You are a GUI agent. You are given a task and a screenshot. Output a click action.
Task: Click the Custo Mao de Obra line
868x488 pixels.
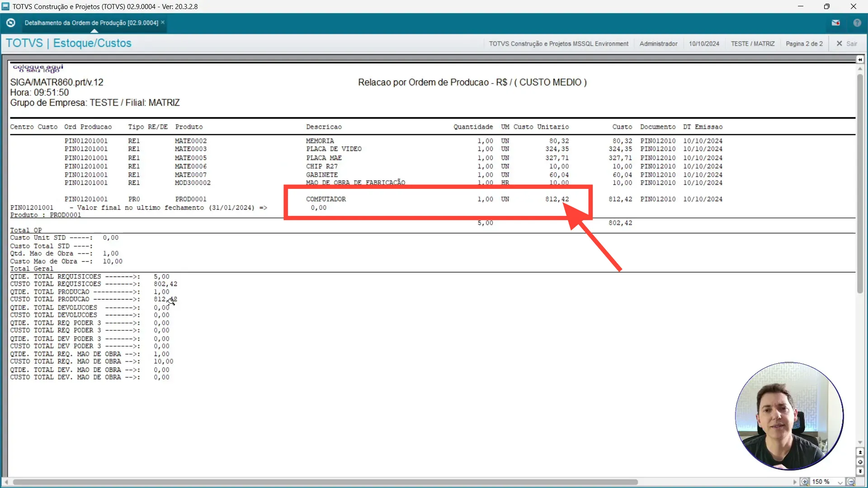point(66,262)
